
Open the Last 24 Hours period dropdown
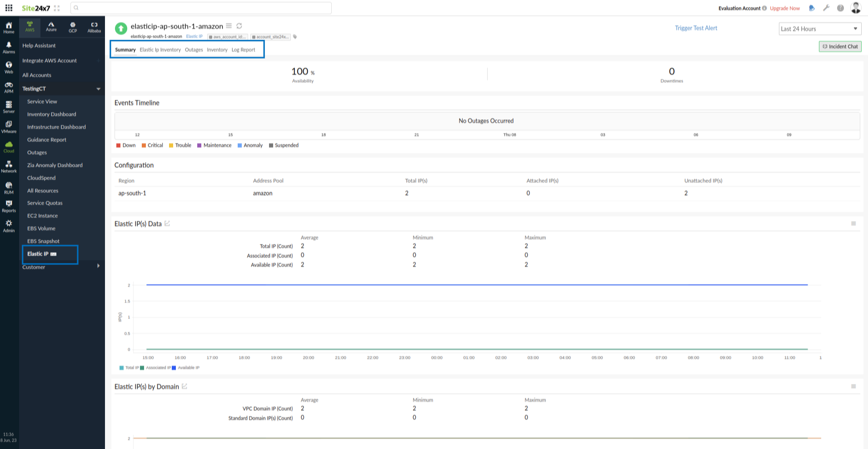[820, 29]
